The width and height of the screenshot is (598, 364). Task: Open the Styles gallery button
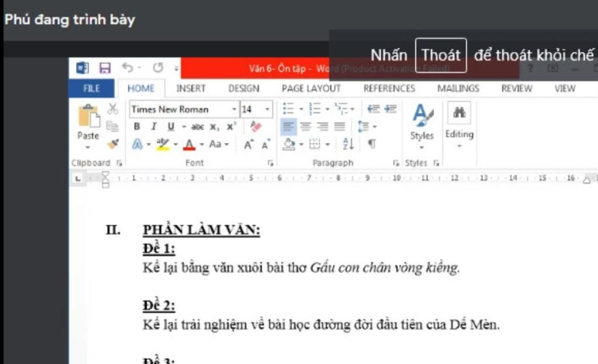click(422, 127)
